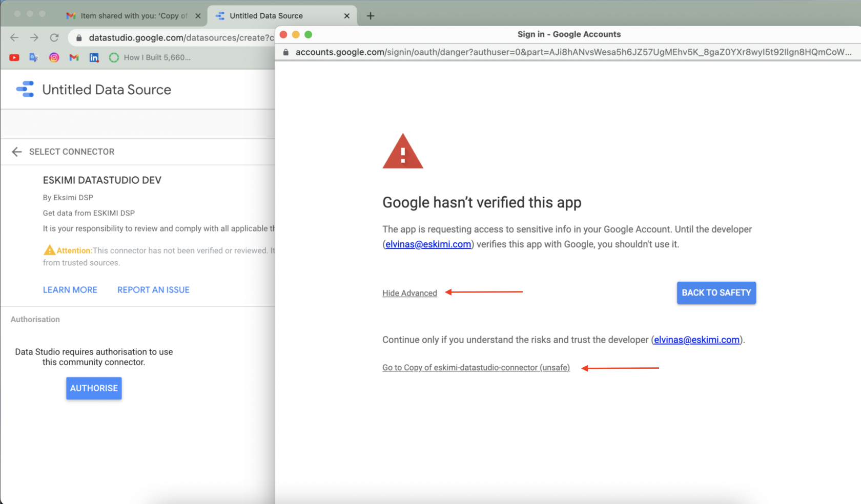Image resolution: width=861 pixels, height=504 pixels.
Task: Close the Google sign-in popup window
Action: [x=283, y=34]
